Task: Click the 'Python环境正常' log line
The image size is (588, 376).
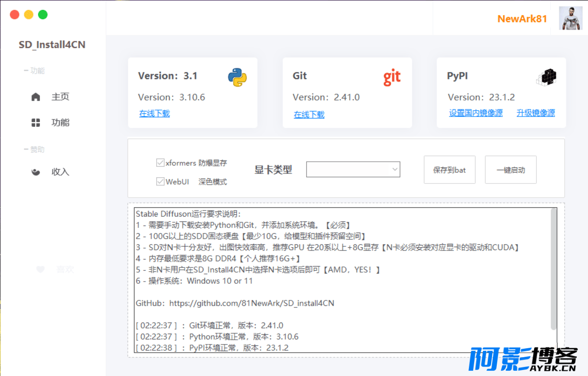Action: [x=217, y=337]
